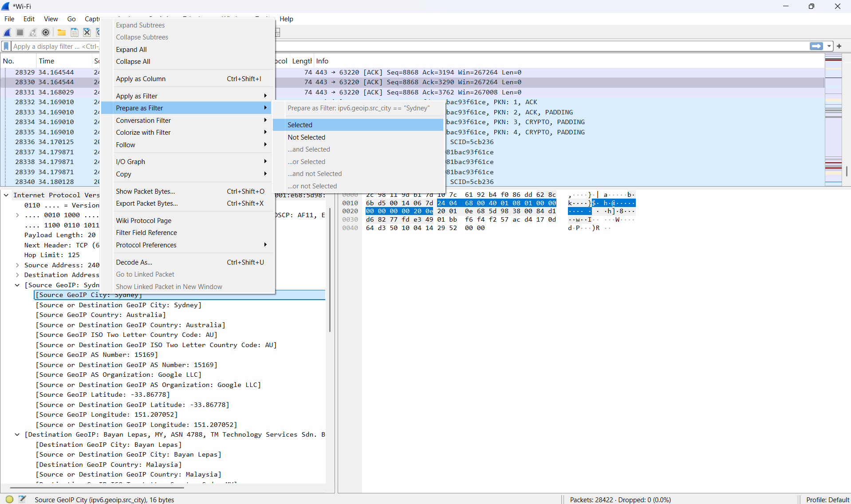Screen dimensions: 851x504
Task: Click the display filter bookmark icon
Action: tap(6, 46)
